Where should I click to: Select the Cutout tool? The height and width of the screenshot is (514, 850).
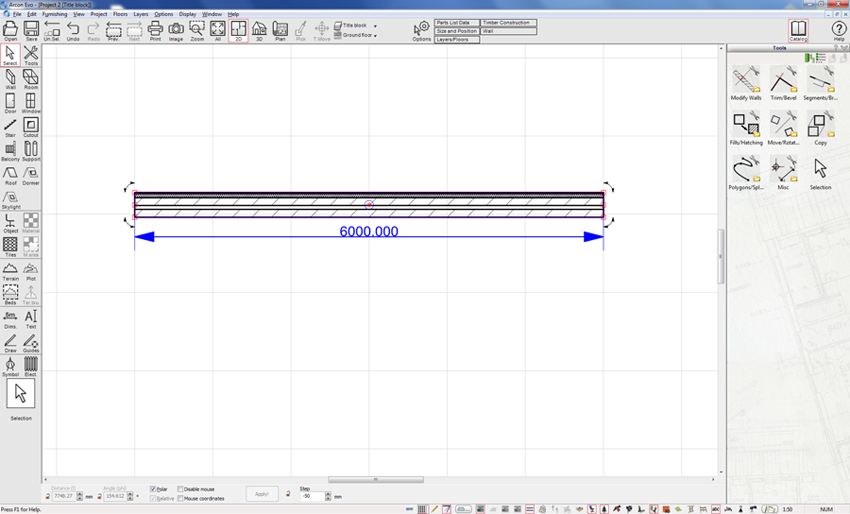tap(31, 127)
